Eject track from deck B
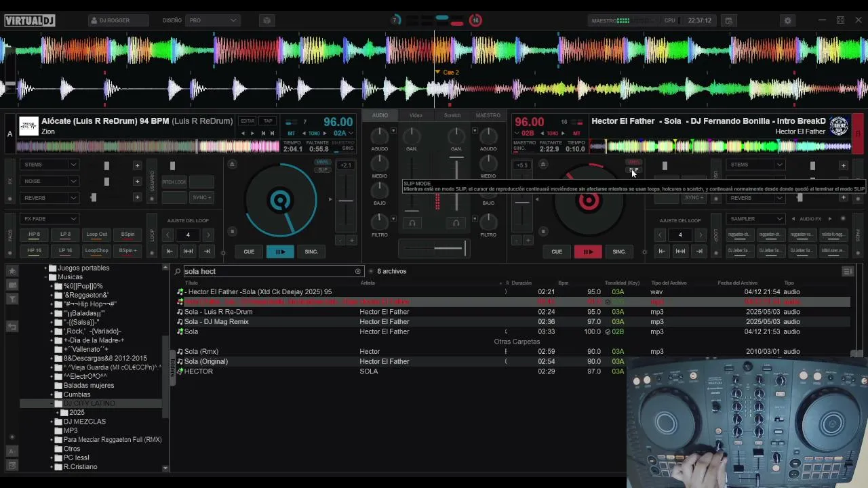 point(542,164)
